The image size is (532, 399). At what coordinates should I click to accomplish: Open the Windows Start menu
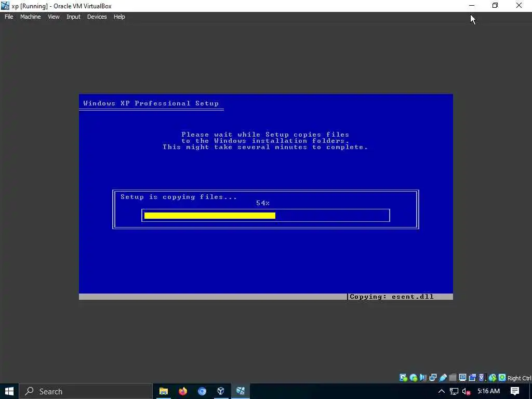(x=9, y=391)
